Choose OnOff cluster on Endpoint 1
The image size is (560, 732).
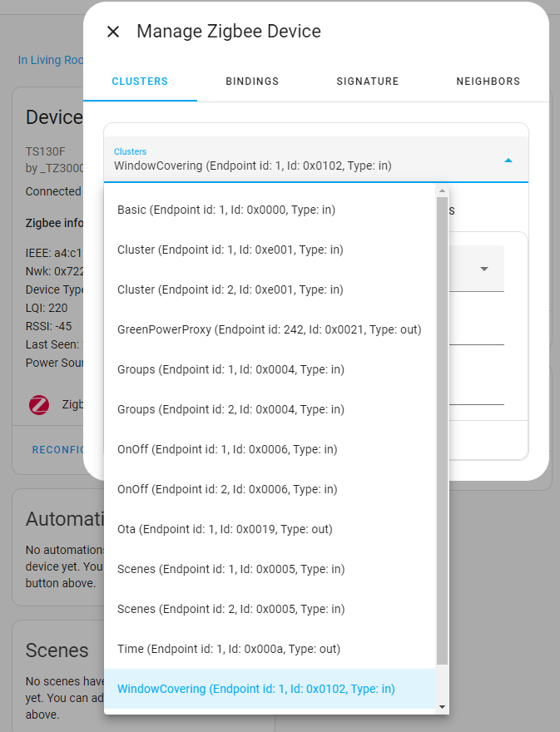pyautogui.click(x=241, y=449)
